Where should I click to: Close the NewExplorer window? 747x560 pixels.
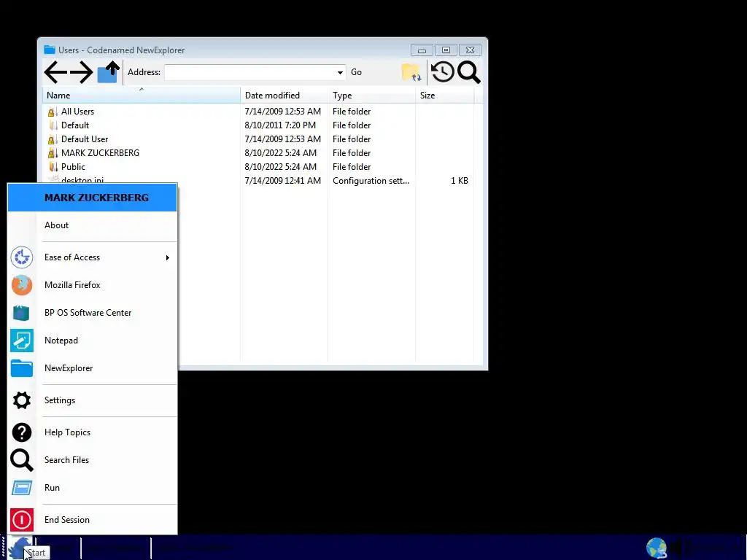coord(471,50)
